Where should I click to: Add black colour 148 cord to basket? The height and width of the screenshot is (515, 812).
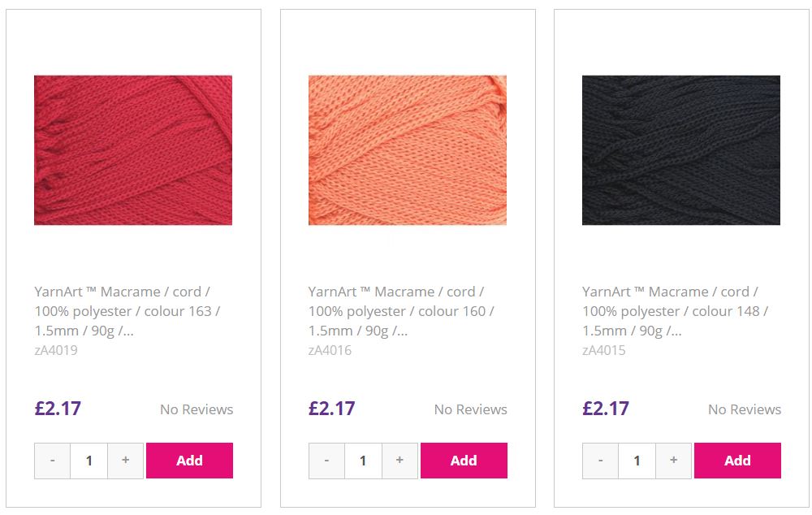point(737,461)
